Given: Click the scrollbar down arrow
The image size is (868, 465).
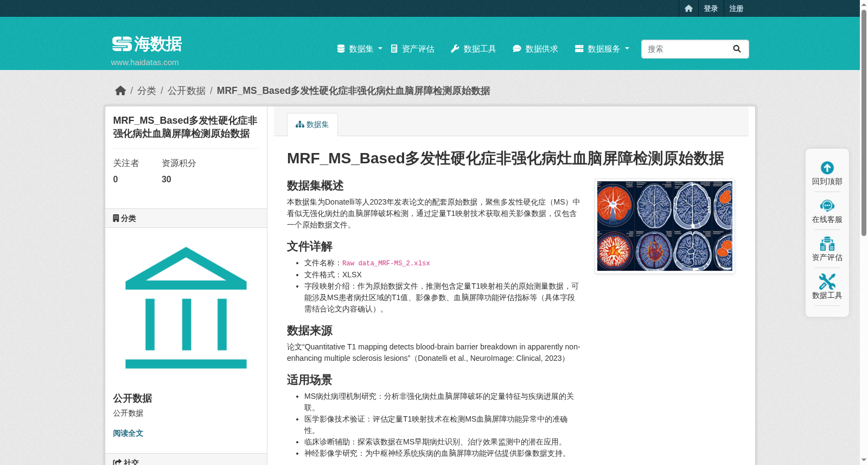Looking at the screenshot, I should [864, 460].
